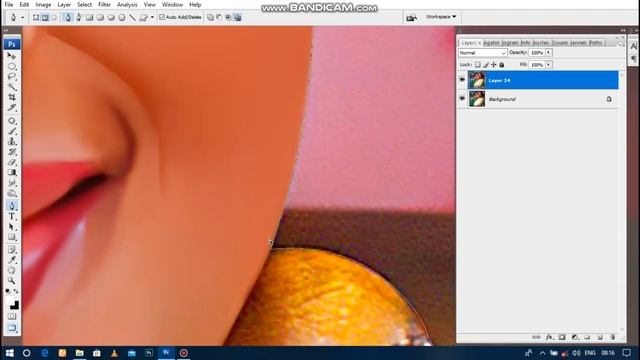Click the foreground color swatch
Viewport: 640px width, 360px height.
10,301
